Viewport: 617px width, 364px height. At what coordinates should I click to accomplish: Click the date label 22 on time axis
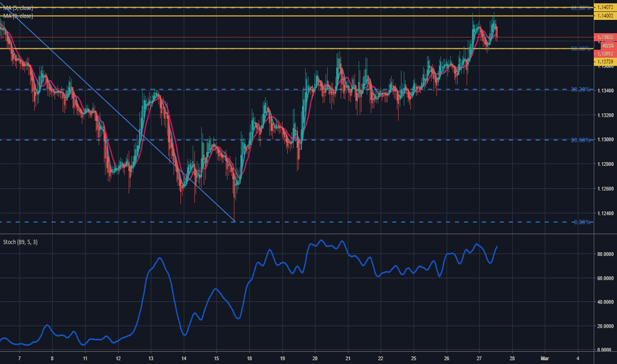coord(381,359)
